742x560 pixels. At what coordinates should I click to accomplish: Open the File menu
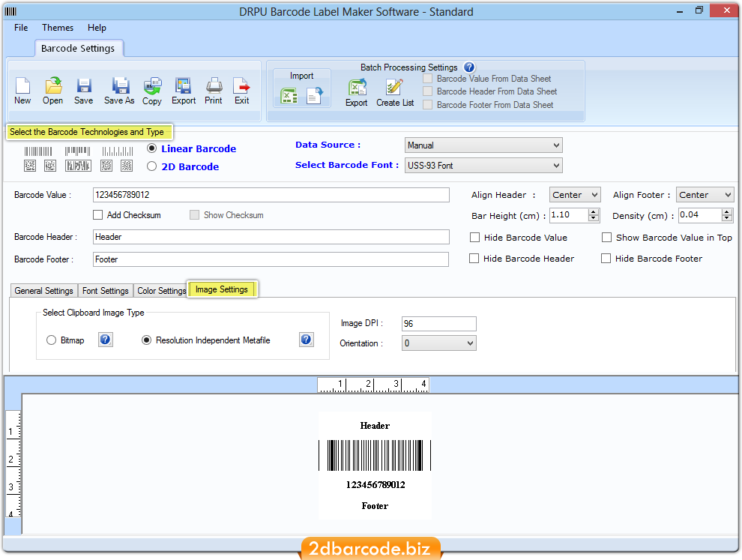pyautogui.click(x=21, y=28)
